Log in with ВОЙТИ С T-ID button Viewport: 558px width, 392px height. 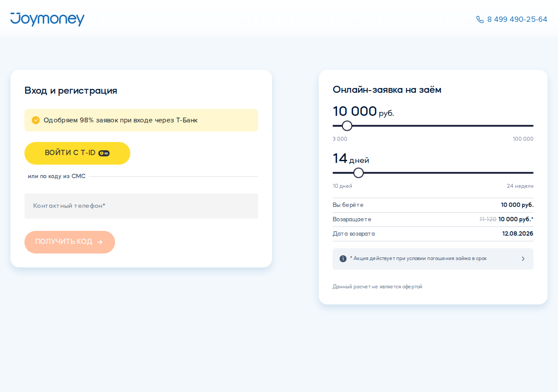[77, 153]
